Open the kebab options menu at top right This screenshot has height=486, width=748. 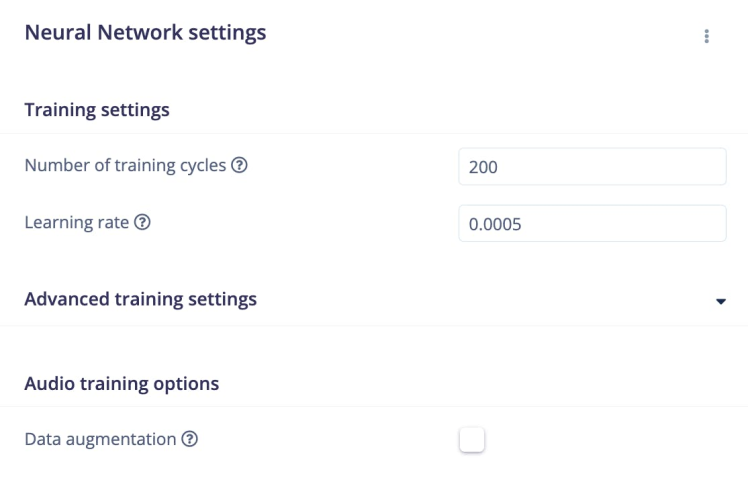click(706, 36)
